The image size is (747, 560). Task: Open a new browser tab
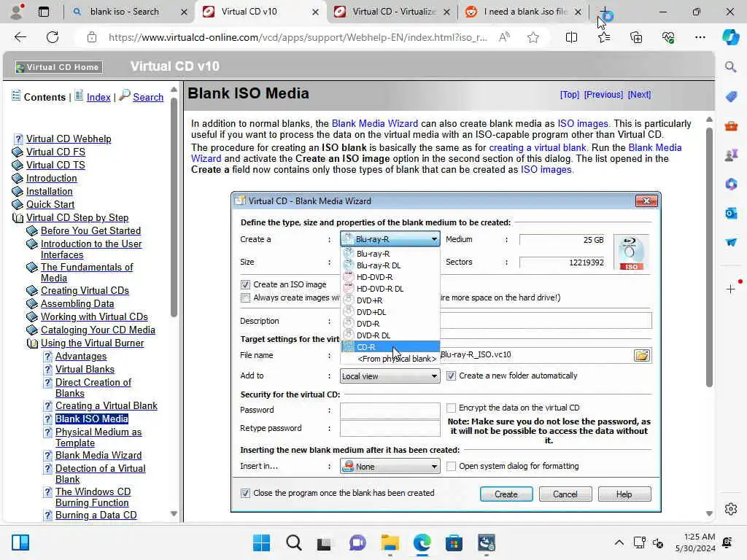click(603, 12)
